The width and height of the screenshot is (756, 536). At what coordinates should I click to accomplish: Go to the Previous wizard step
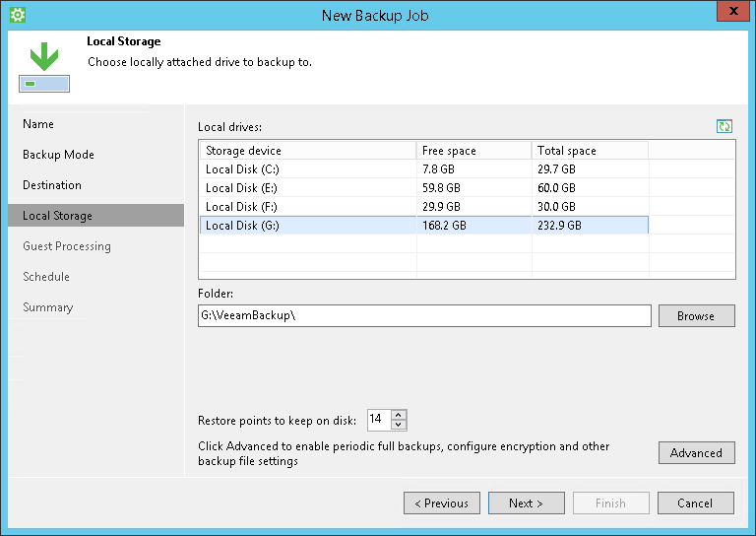coord(442,503)
